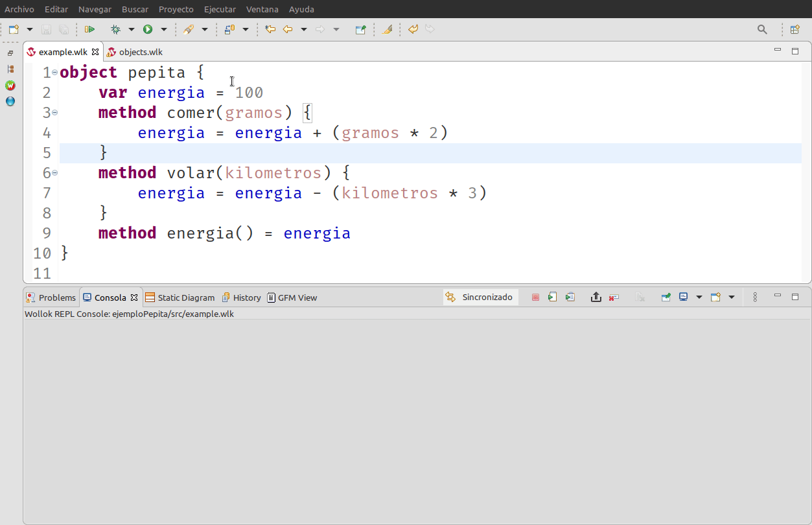
Task: Click the toolbar search magnifier icon
Action: [762, 29]
